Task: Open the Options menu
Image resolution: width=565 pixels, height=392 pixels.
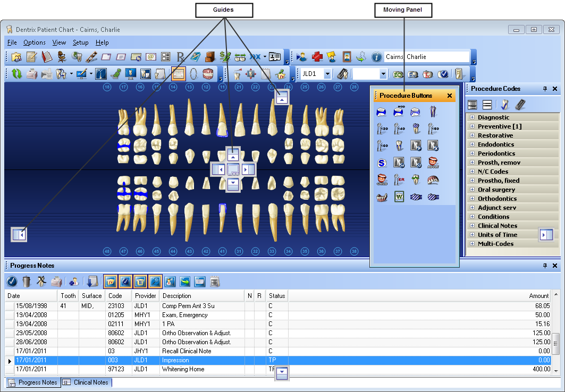Action: tap(34, 42)
